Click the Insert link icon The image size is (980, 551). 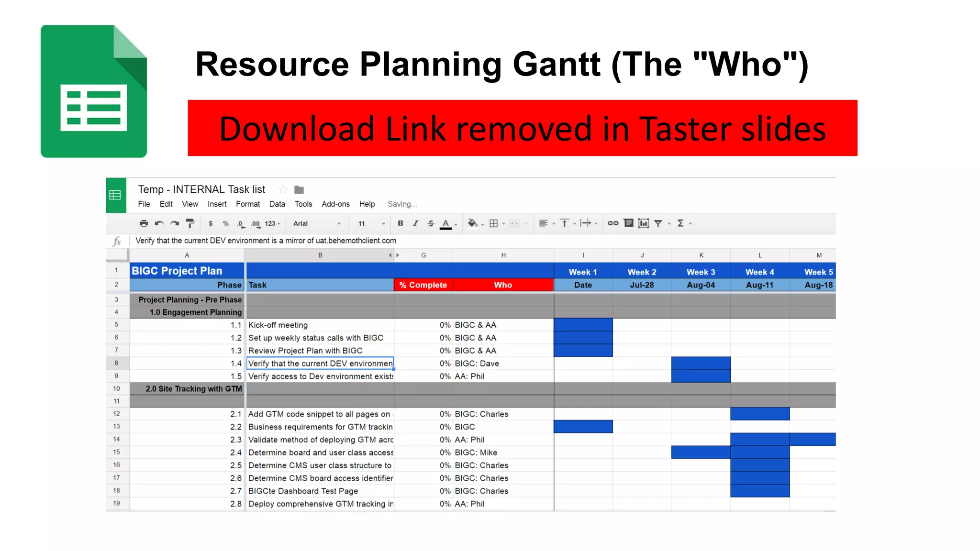[x=613, y=223]
